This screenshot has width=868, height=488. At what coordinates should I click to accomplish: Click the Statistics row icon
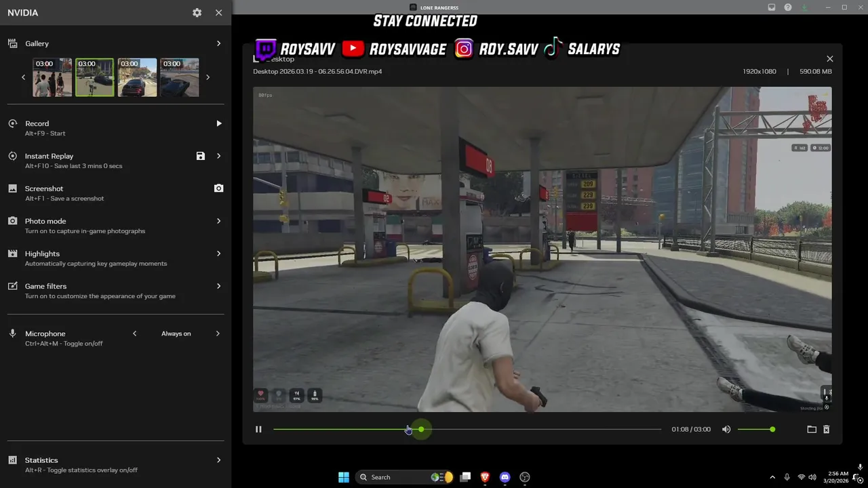[12, 460]
